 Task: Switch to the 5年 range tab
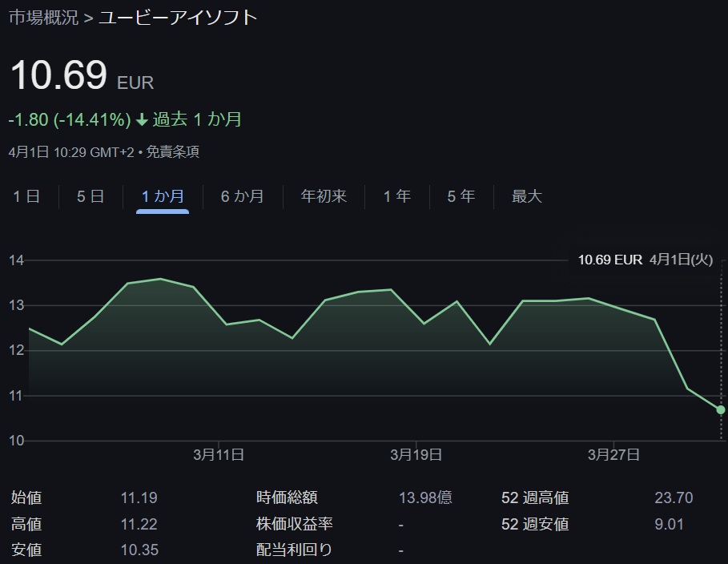pos(461,196)
